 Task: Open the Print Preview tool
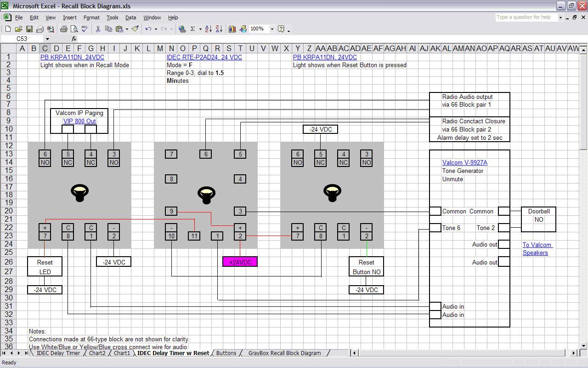(74, 29)
